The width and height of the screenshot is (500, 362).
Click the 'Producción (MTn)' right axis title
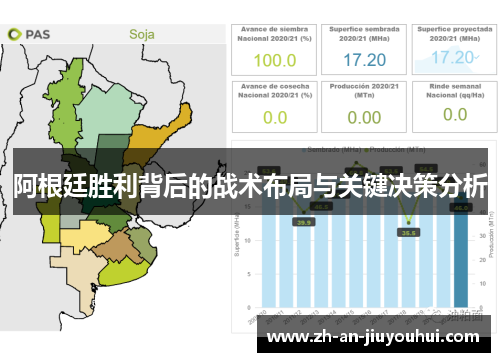(491, 234)
